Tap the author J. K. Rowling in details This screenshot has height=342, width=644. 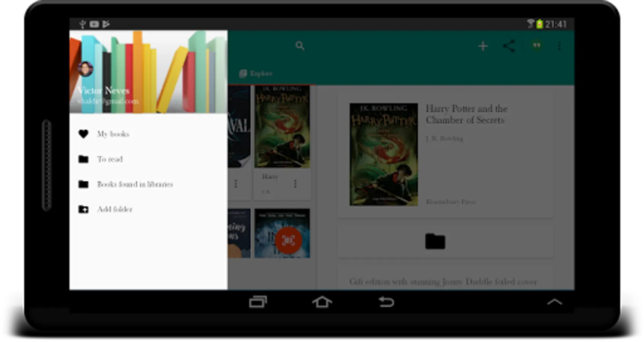click(444, 138)
